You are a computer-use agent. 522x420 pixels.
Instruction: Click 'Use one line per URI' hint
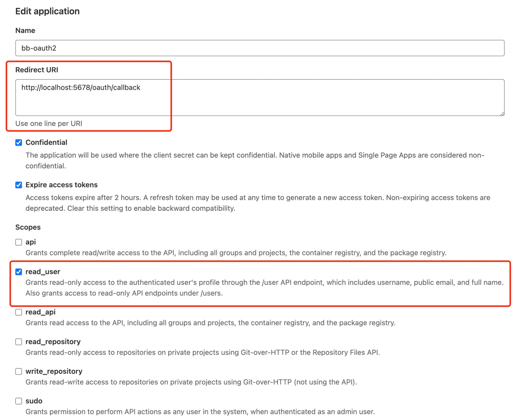49,123
